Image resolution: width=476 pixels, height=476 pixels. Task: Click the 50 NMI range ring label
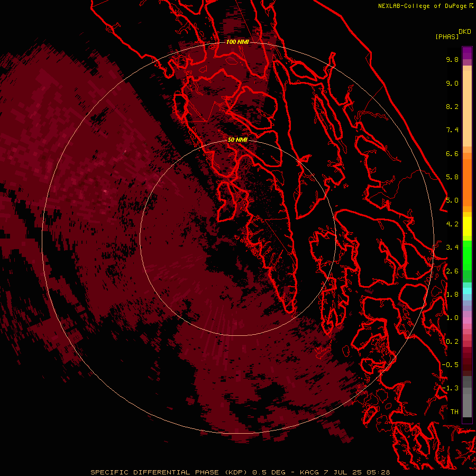point(237,140)
